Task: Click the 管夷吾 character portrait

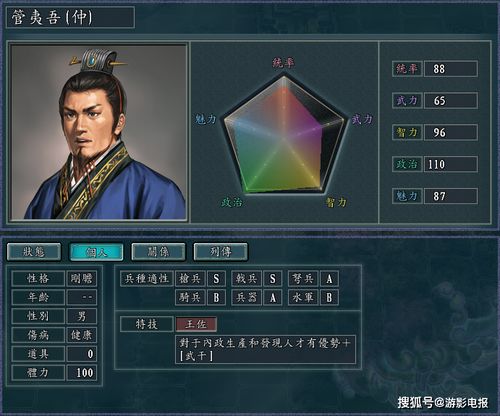Action: click(x=99, y=132)
